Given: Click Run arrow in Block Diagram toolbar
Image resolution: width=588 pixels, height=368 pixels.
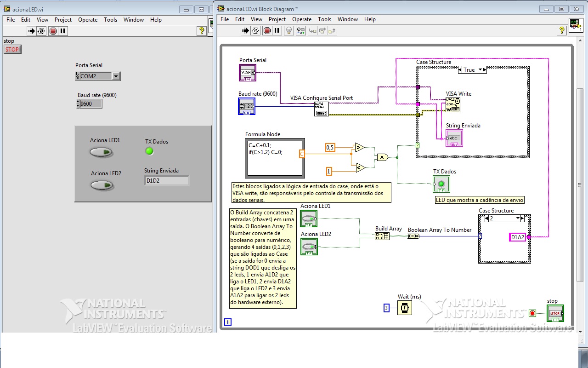Looking at the screenshot, I should pyautogui.click(x=246, y=31).
